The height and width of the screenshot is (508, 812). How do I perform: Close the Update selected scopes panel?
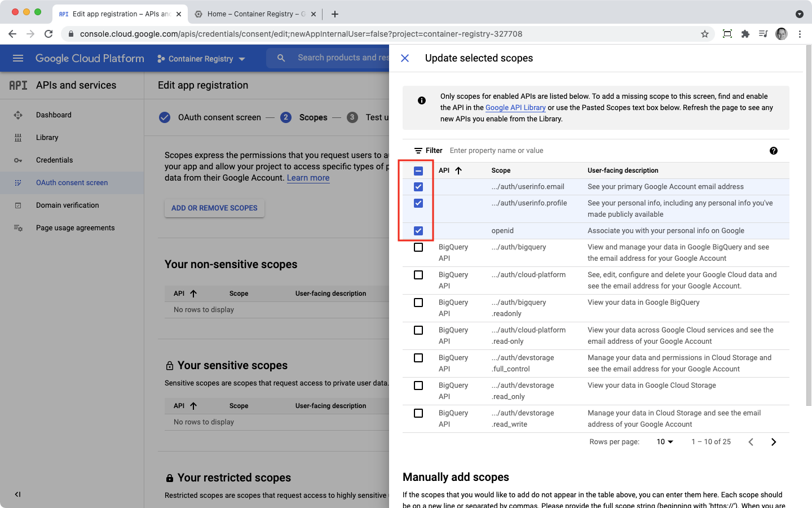pyautogui.click(x=405, y=58)
